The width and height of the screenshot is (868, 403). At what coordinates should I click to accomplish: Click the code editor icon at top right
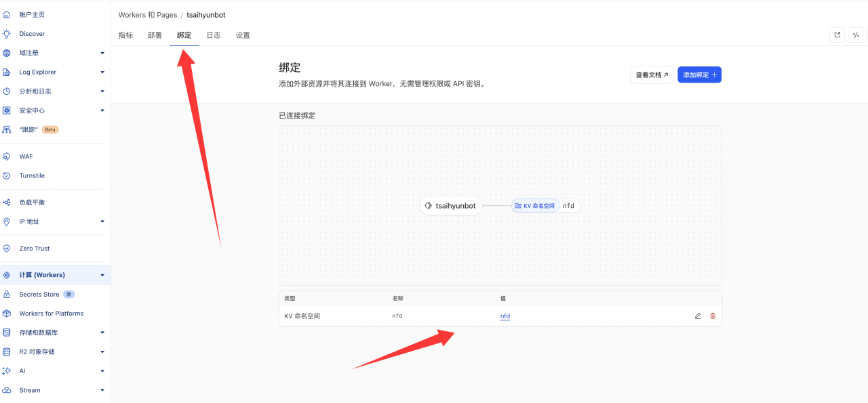point(856,35)
